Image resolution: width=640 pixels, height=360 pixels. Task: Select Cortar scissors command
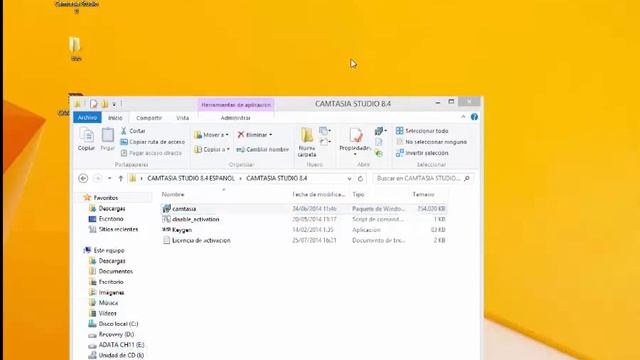tap(133, 131)
